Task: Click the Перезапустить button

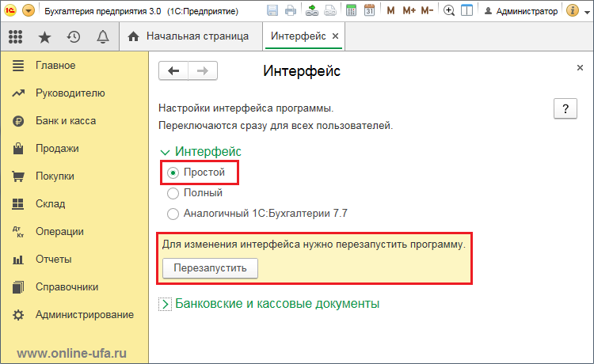Action: coord(210,268)
